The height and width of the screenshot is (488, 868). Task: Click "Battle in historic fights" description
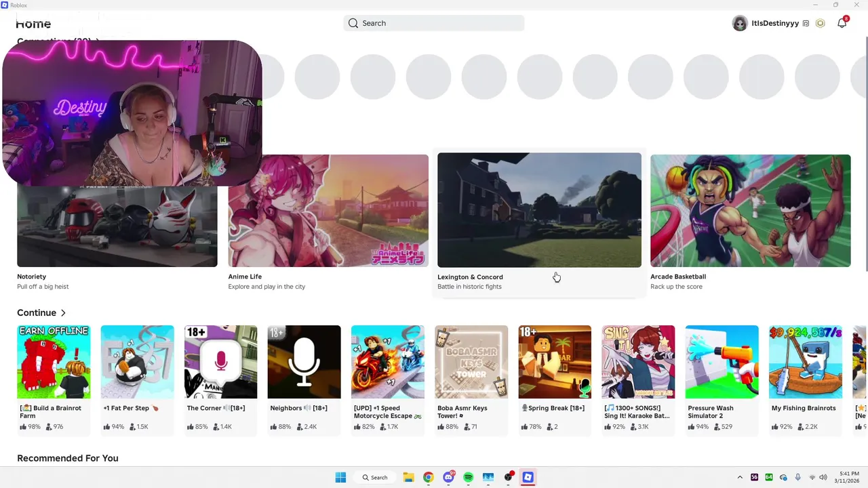tap(469, 287)
